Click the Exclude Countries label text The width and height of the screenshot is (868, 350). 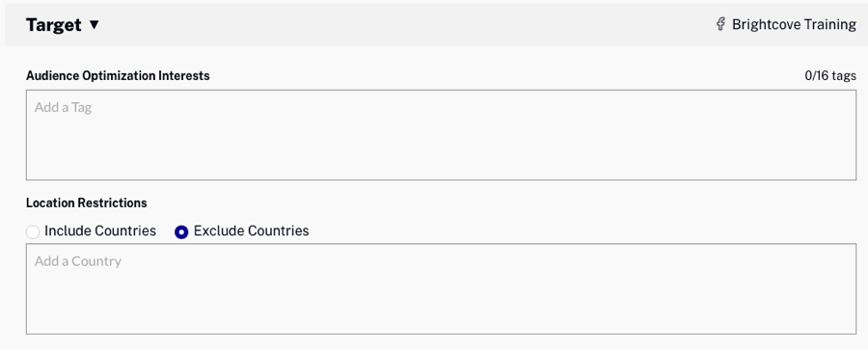(252, 231)
